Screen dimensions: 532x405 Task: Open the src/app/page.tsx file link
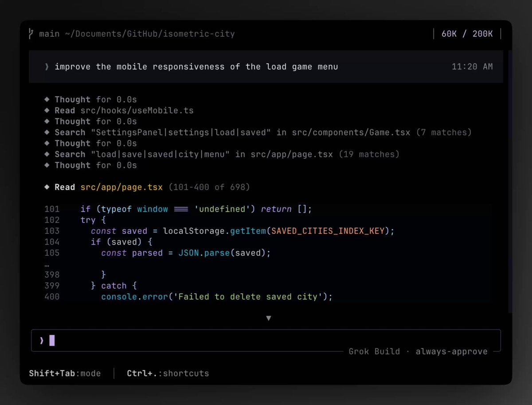click(x=121, y=187)
